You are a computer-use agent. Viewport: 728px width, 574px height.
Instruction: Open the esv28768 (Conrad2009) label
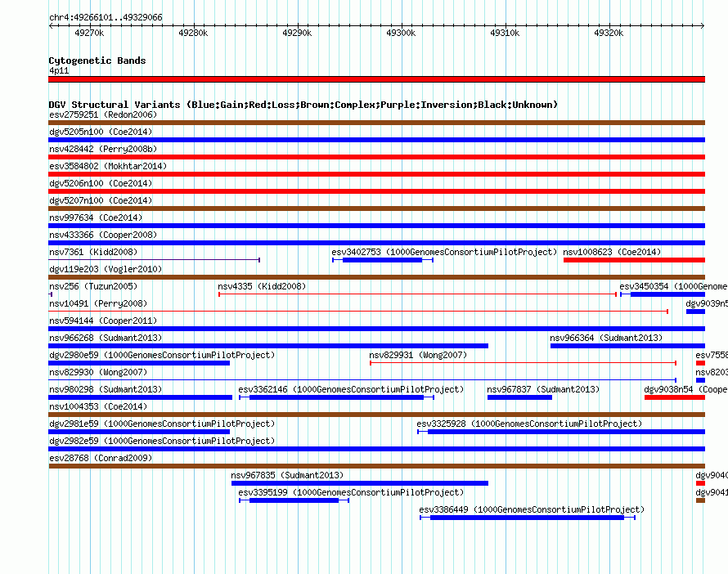[101, 458]
